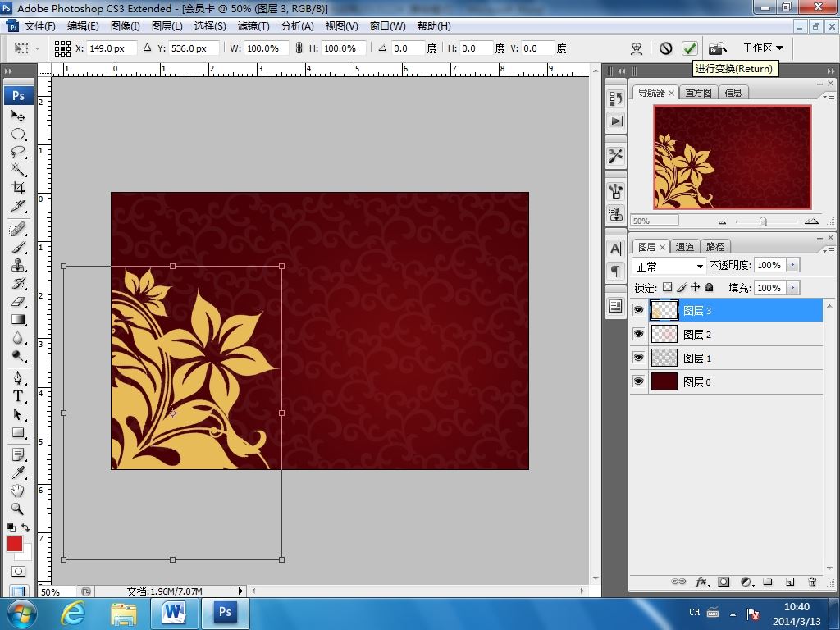Select the Crop tool
The height and width of the screenshot is (630, 840).
pos(18,188)
